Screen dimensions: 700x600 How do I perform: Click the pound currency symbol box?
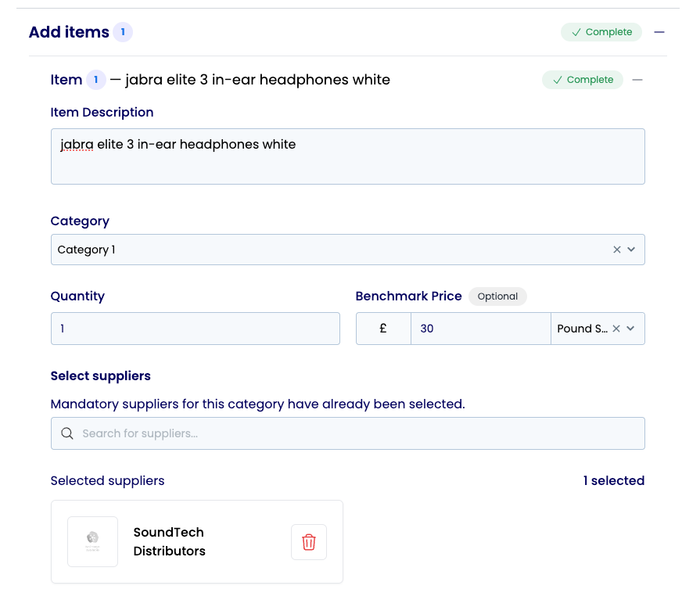point(383,329)
